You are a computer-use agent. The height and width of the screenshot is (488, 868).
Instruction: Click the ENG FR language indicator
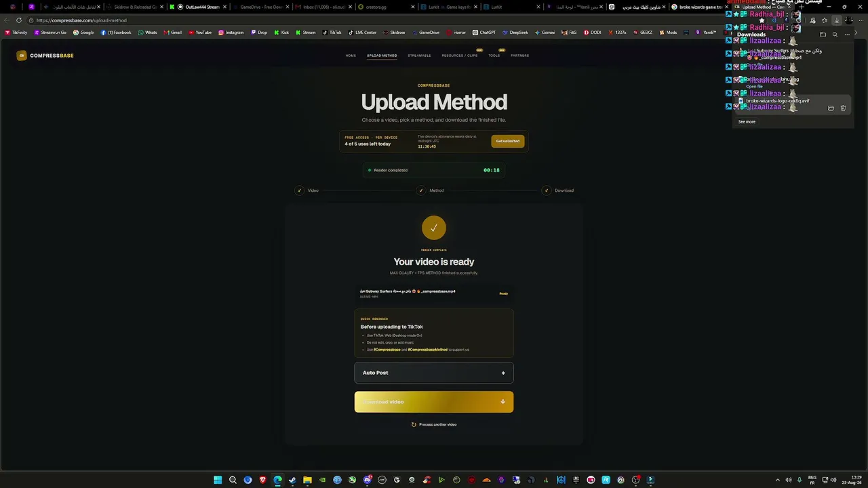812,480
